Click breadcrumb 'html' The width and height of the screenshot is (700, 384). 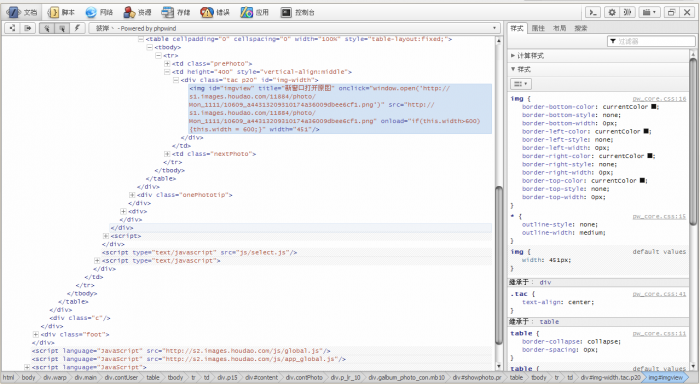pos(8,378)
